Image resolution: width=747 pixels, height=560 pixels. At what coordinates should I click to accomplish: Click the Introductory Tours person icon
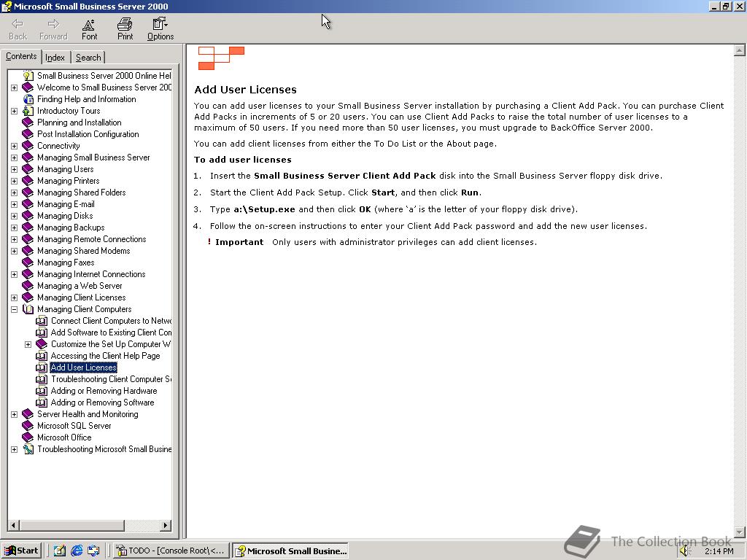coord(28,111)
